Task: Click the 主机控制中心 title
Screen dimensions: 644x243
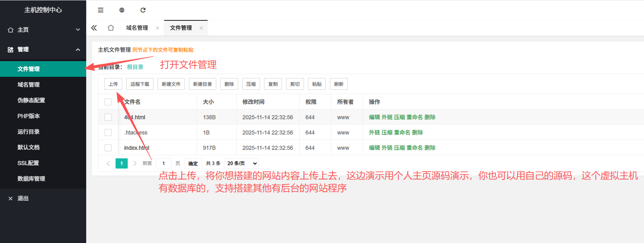Action: coord(43,10)
